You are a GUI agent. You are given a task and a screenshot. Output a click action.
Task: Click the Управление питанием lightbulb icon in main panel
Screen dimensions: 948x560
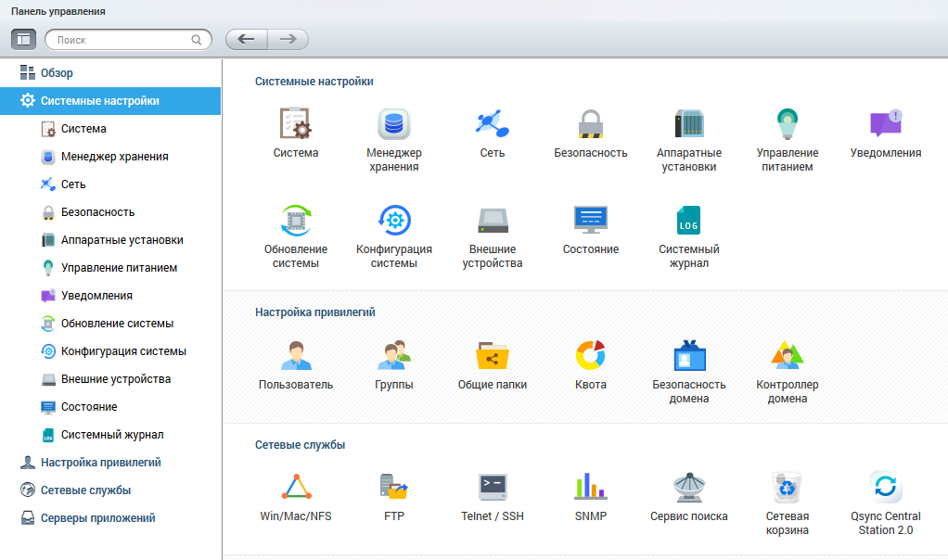click(x=788, y=124)
